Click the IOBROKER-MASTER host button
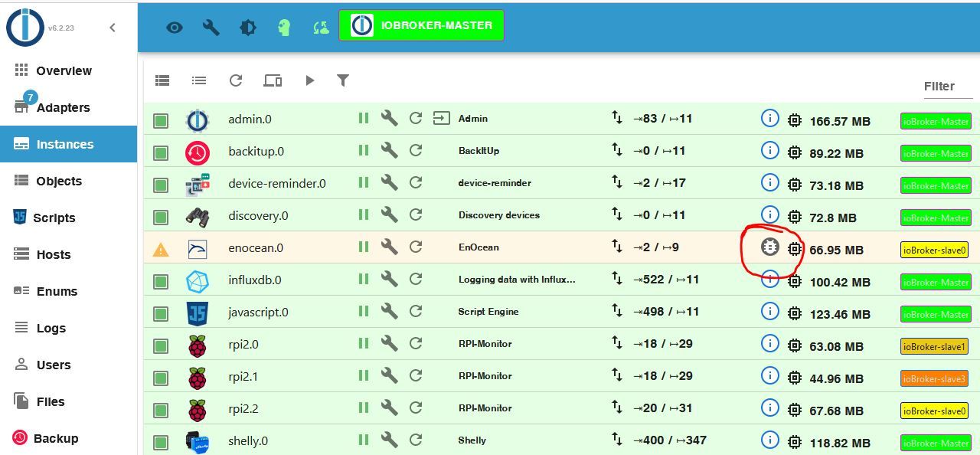Image resolution: width=980 pixels, height=455 pixels. [422, 25]
